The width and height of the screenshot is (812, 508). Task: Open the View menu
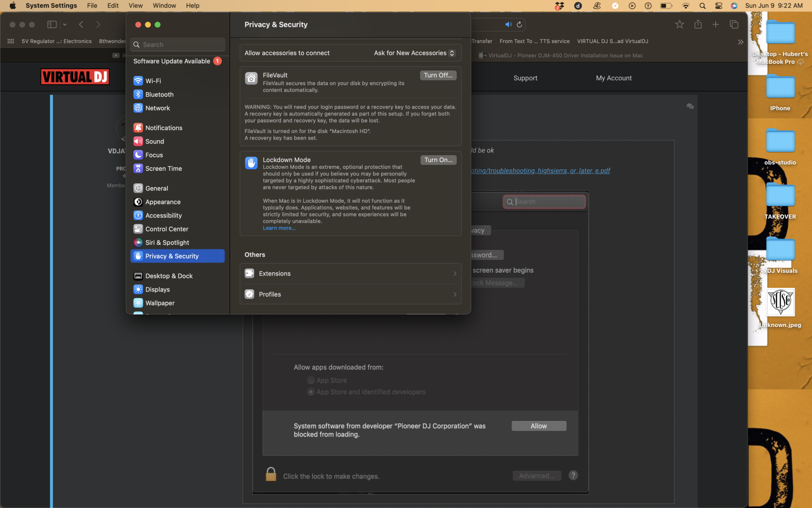tap(135, 6)
